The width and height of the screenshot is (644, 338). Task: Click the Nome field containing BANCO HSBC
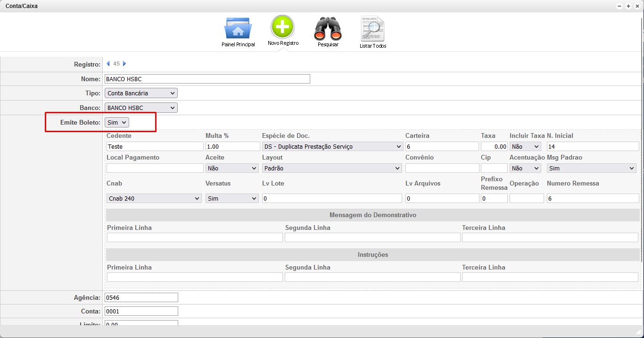pyautogui.click(x=207, y=79)
